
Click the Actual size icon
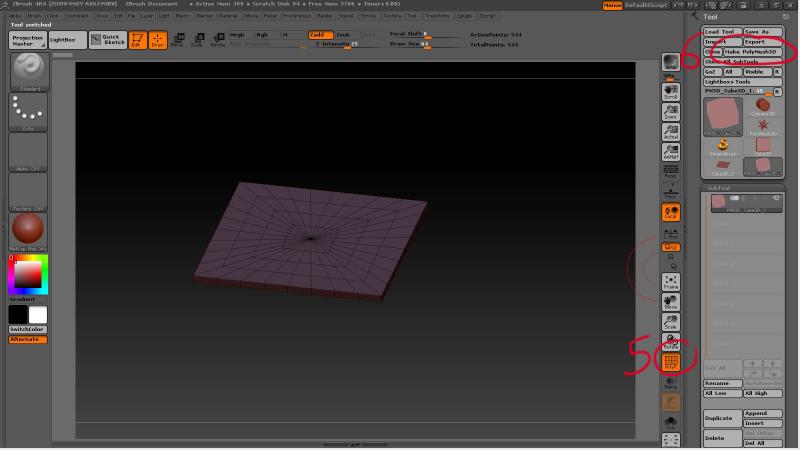(x=670, y=132)
